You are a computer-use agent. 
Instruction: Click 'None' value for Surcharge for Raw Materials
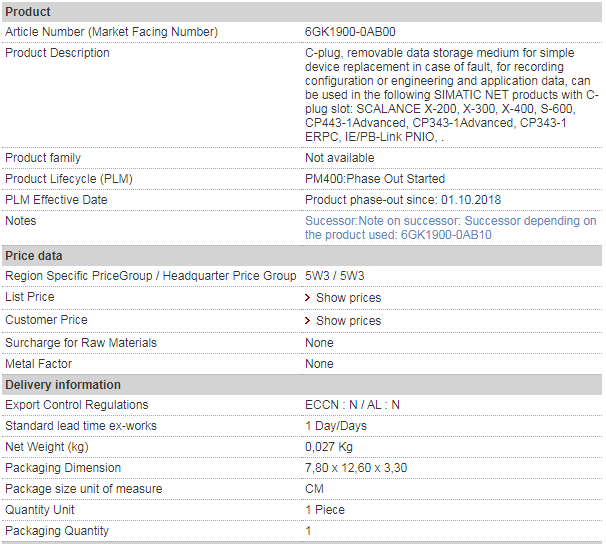coord(319,343)
